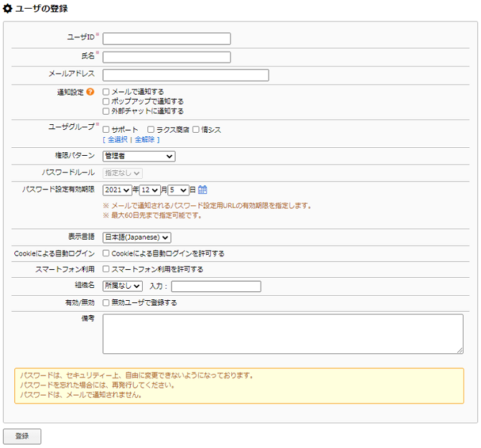Click the gear icon next to ユーザの登録
481x448 pixels.
pos(7,9)
